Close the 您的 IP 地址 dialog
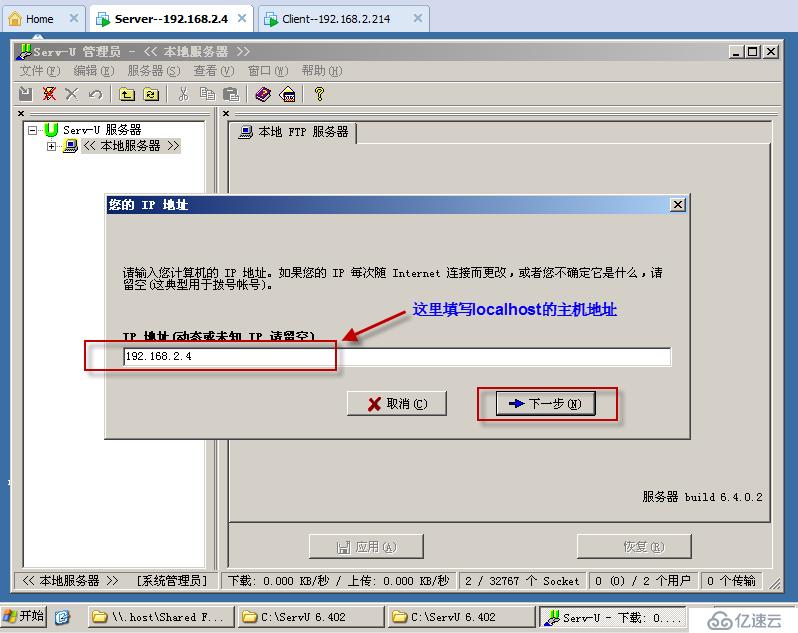The width and height of the screenshot is (798, 633). coord(677,205)
